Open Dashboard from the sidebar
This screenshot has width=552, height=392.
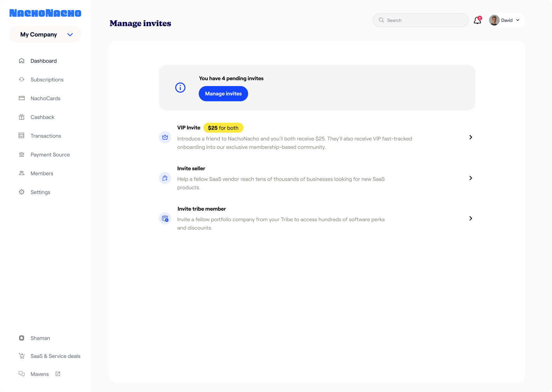(x=43, y=61)
